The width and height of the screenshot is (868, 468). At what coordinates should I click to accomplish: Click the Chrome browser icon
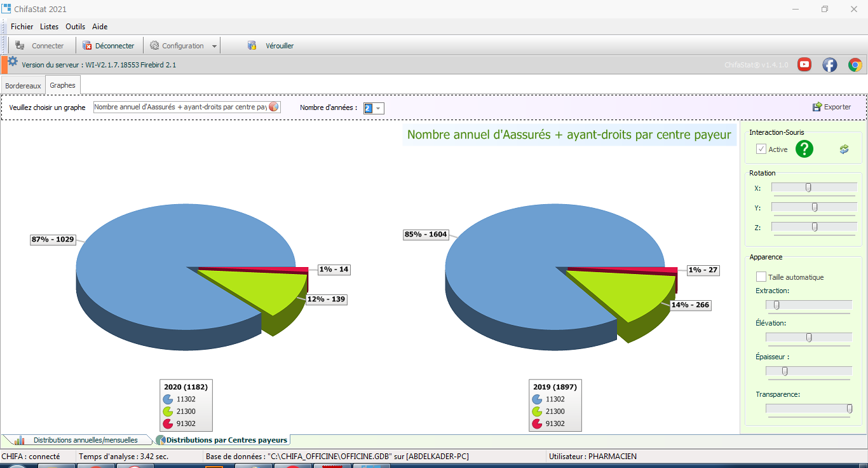[855, 64]
